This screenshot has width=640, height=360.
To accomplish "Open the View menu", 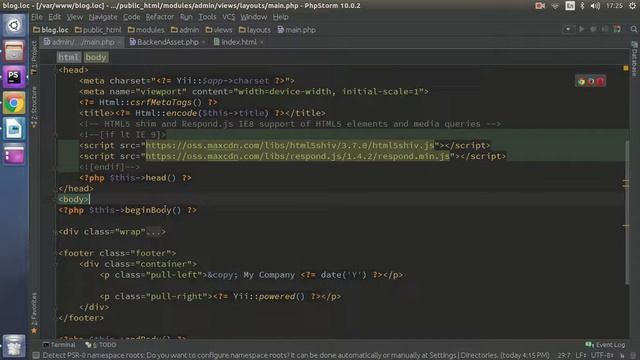I will [x=75, y=17].
